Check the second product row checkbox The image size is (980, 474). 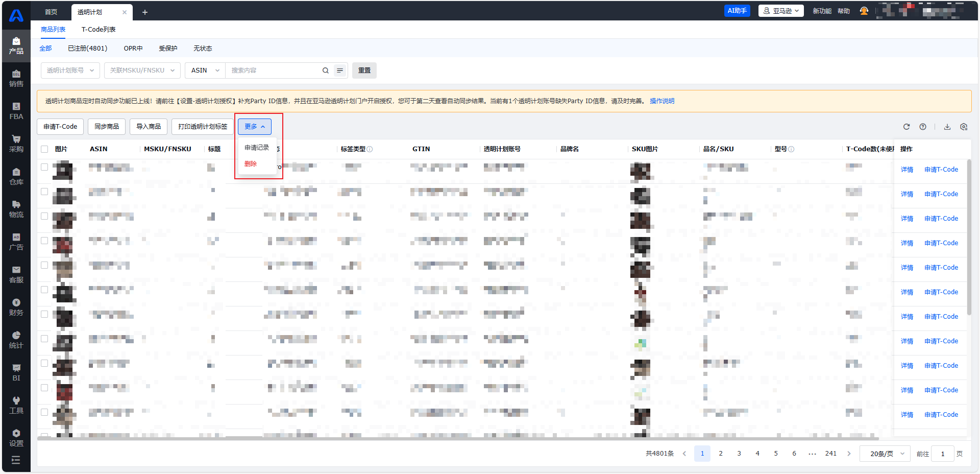pyautogui.click(x=44, y=192)
